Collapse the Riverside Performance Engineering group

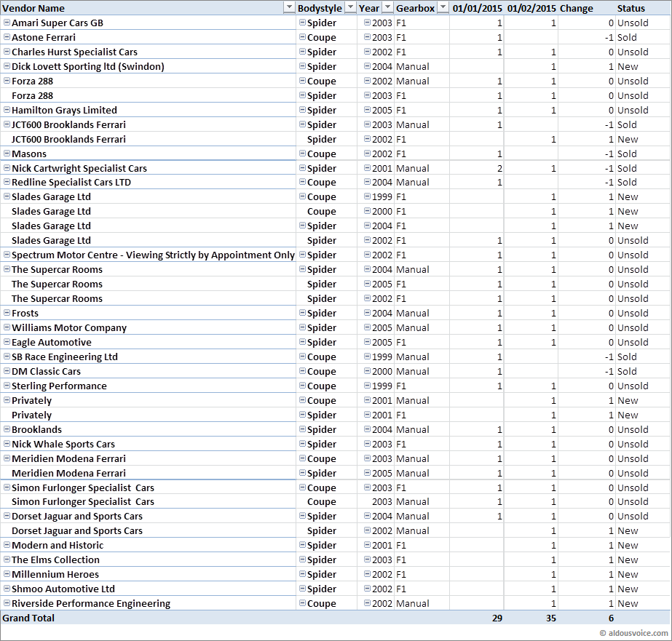(x=7, y=603)
